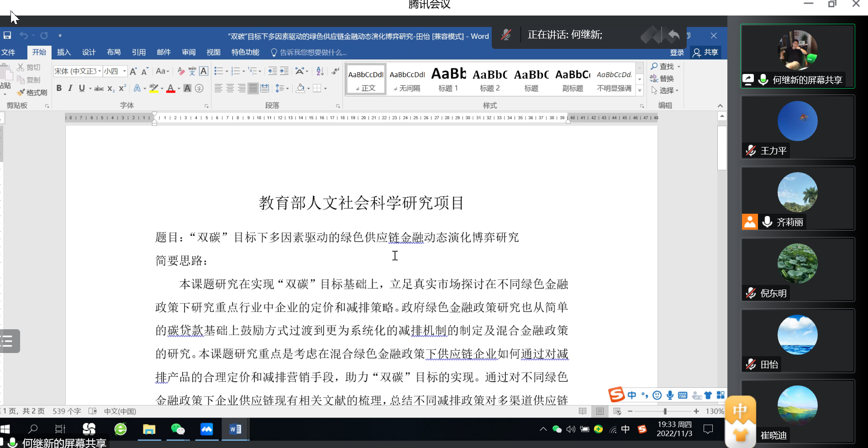
Task: Toggle italic formatting
Action: (x=70, y=88)
